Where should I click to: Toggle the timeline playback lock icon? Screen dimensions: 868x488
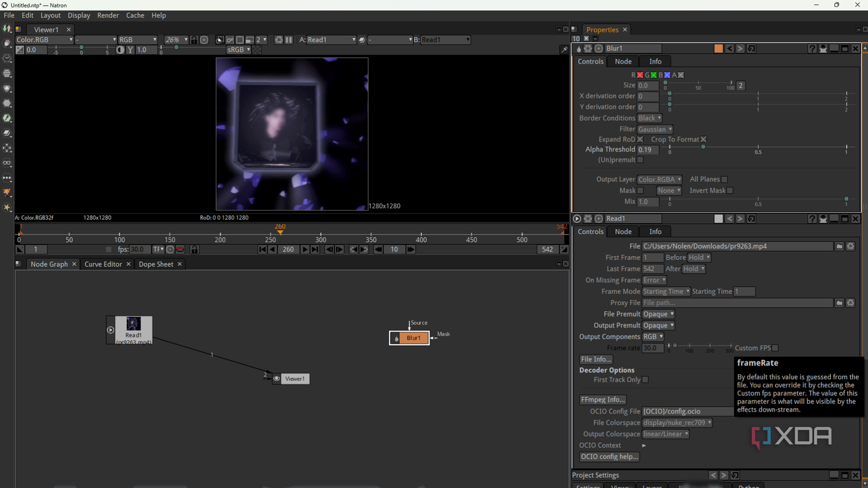[194, 249]
